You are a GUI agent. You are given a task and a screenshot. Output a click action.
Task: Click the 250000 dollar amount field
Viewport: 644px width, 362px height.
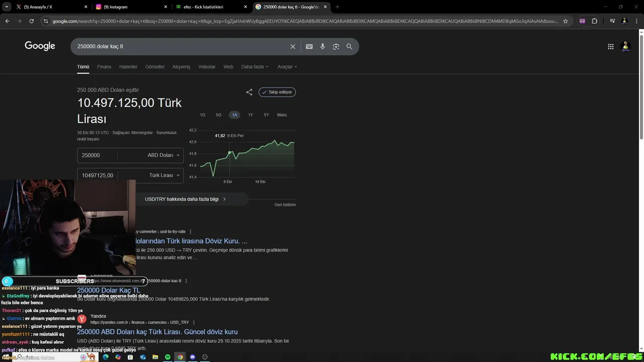[x=97, y=155]
